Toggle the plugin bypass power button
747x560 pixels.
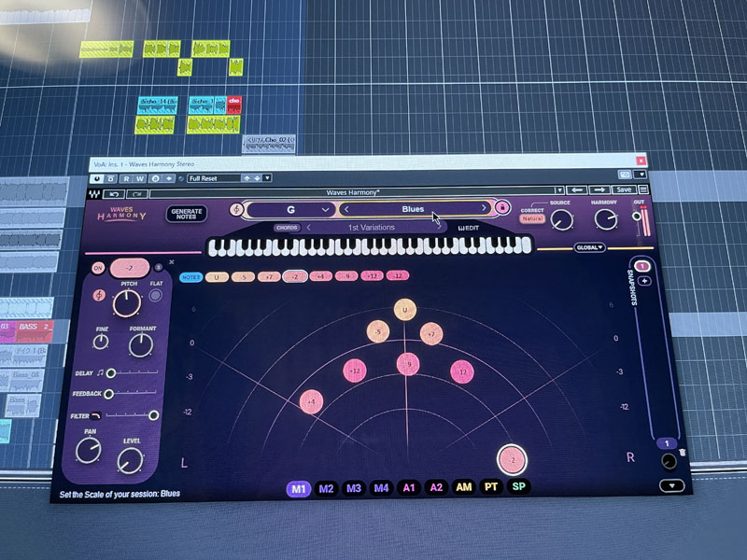(x=97, y=178)
